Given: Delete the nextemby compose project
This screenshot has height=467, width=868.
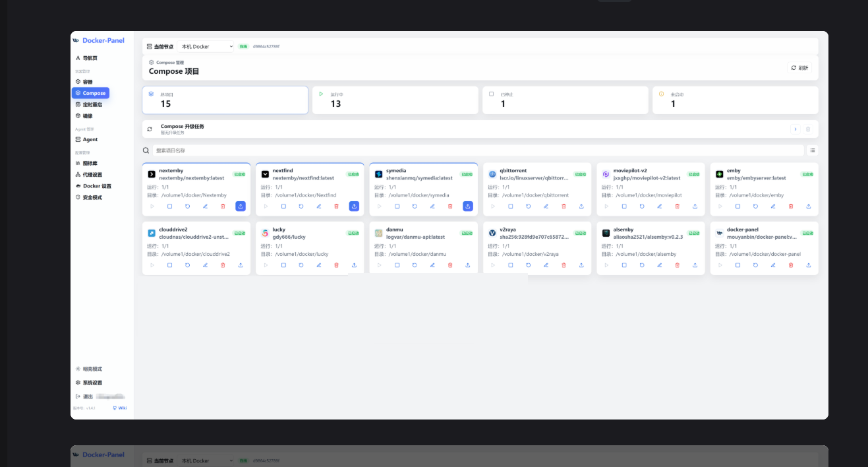Looking at the screenshot, I should coord(223,206).
